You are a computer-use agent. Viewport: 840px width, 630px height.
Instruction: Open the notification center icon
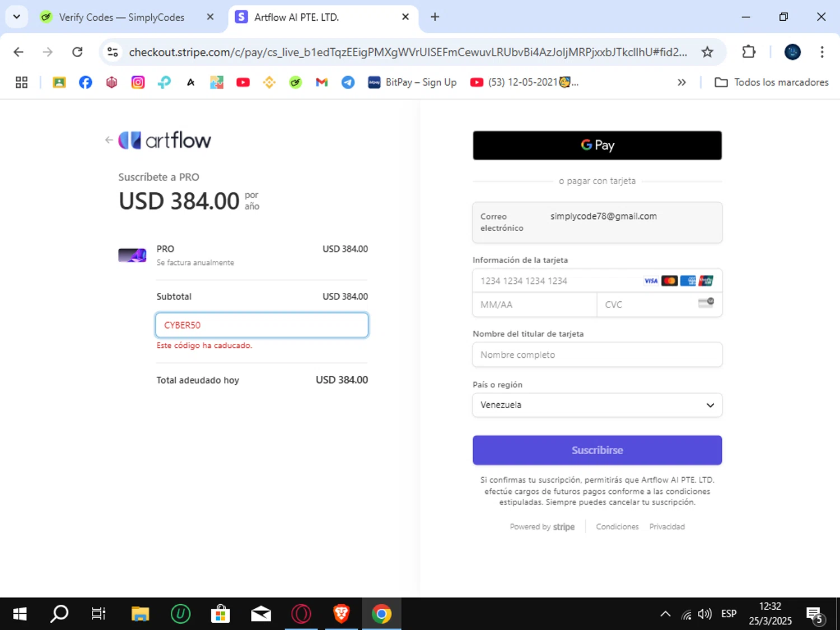(815, 615)
